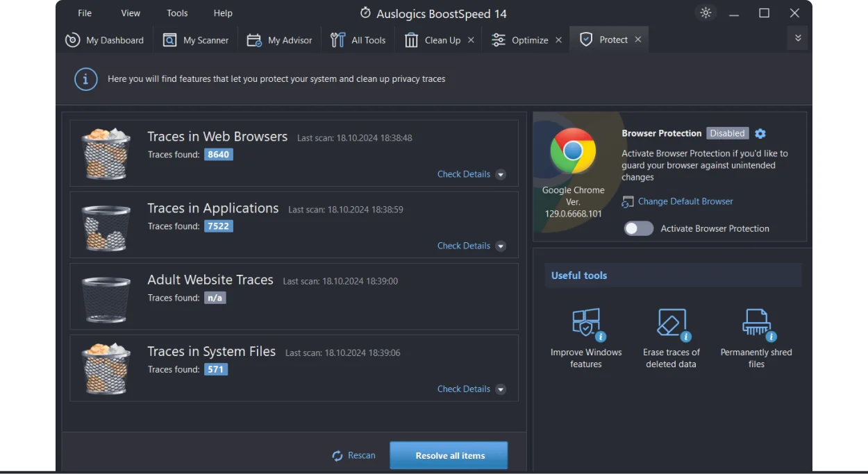Open the Tools menu

tap(177, 13)
